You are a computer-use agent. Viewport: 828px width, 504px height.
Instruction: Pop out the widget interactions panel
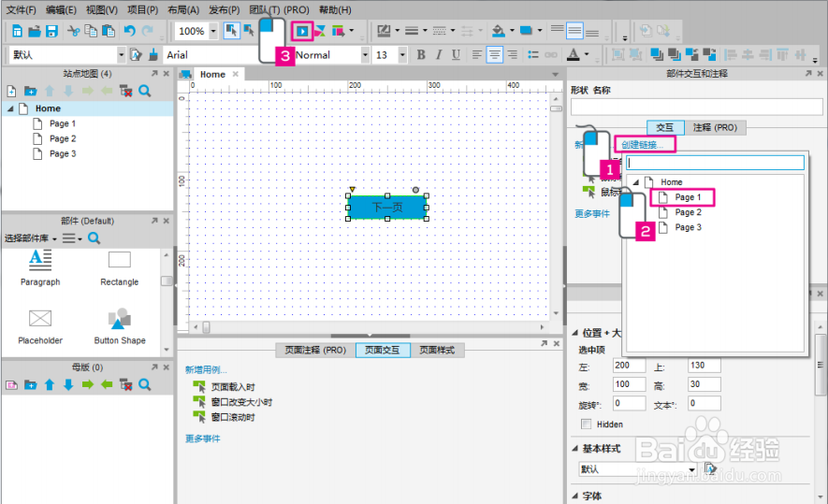point(808,73)
